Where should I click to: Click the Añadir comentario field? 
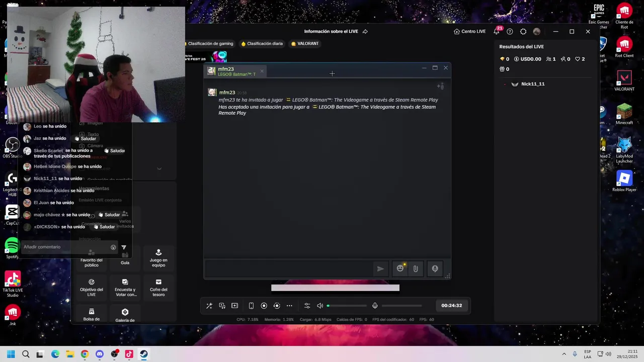(65, 247)
